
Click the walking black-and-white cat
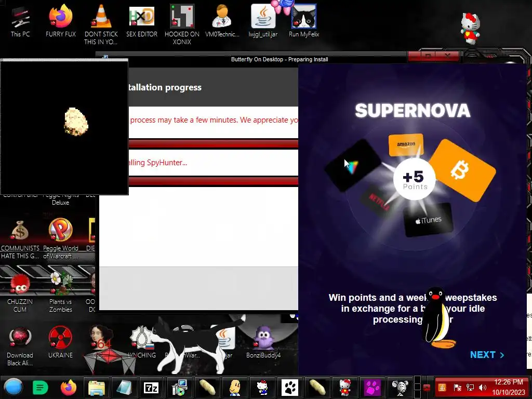(198, 346)
